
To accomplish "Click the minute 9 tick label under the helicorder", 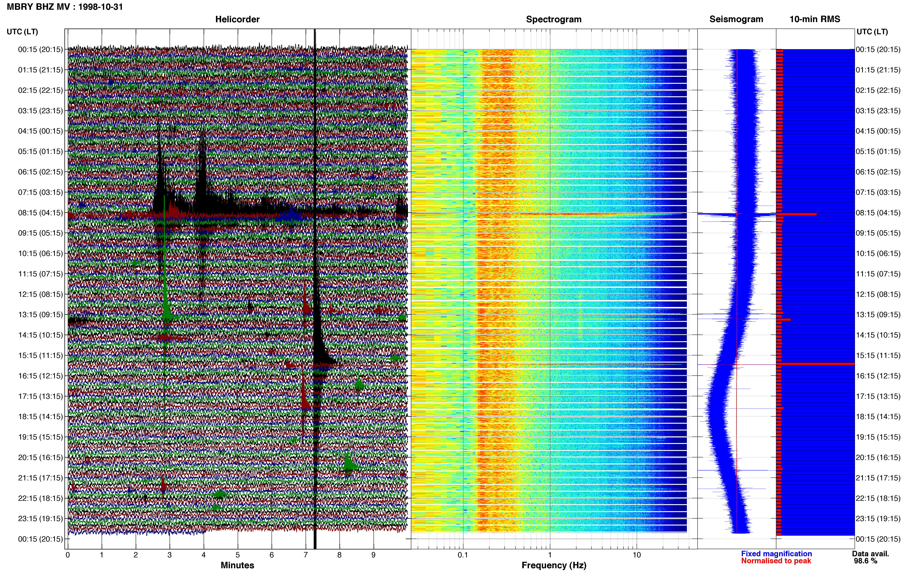I will pos(373,555).
